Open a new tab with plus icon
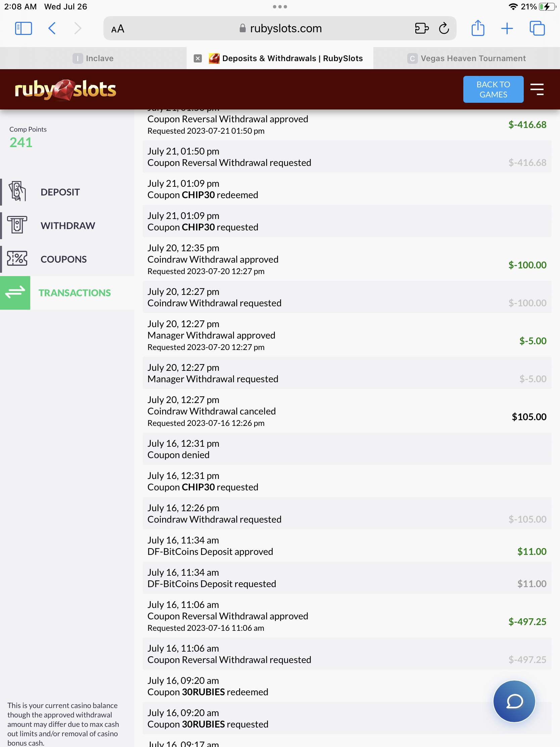 tap(507, 28)
